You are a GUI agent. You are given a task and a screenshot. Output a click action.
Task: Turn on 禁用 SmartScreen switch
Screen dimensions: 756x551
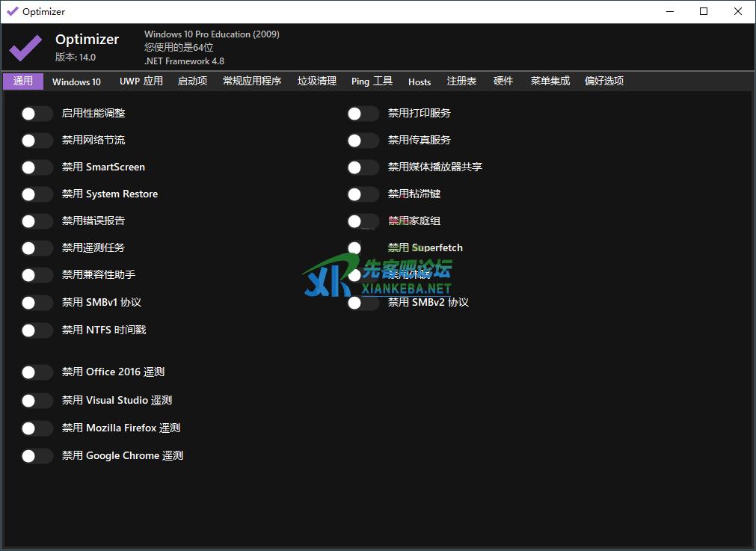[x=37, y=167]
